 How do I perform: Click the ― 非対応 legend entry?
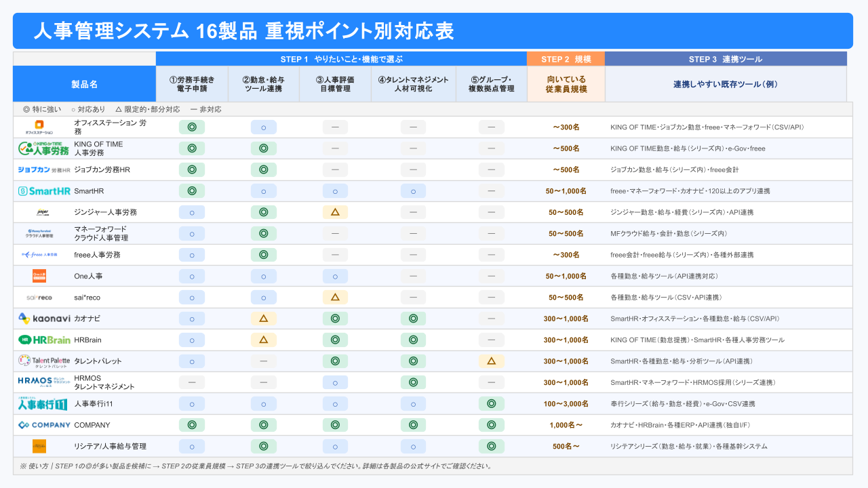tap(205, 109)
